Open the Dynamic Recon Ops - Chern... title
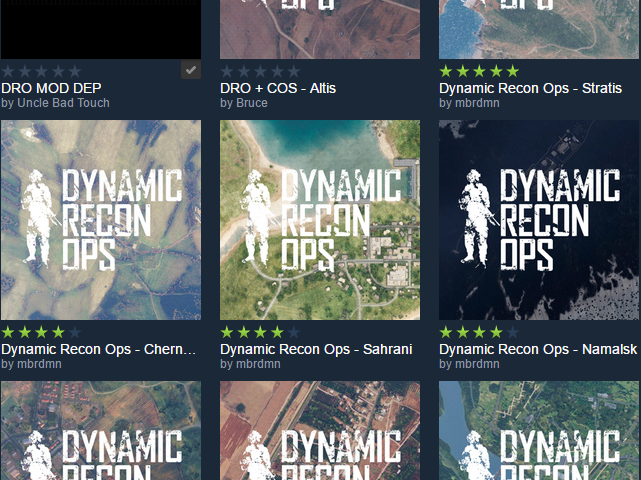Viewport: 641px width, 480px height. pyautogui.click(x=99, y=349)
